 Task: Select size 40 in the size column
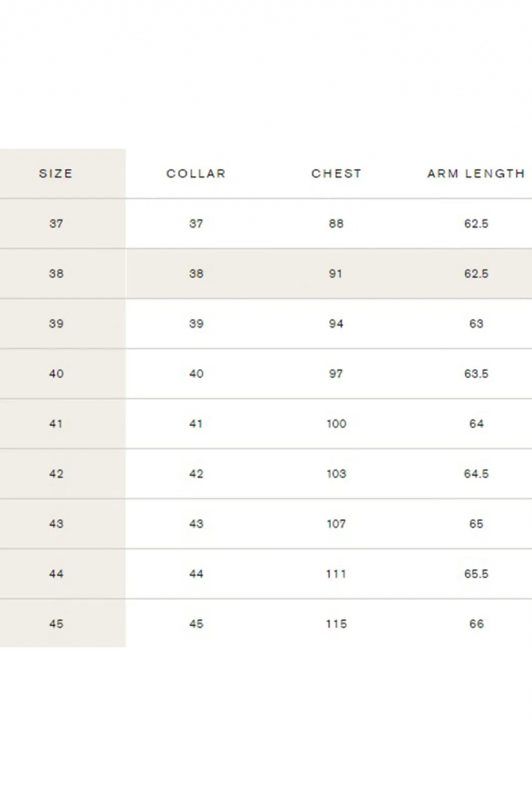[x=56, y=373]
